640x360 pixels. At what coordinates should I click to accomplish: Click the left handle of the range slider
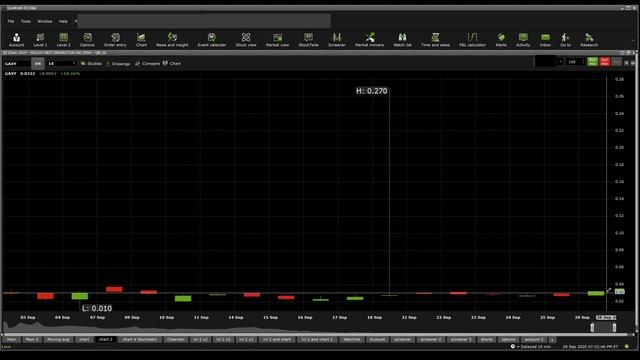[x=592, y=327]
